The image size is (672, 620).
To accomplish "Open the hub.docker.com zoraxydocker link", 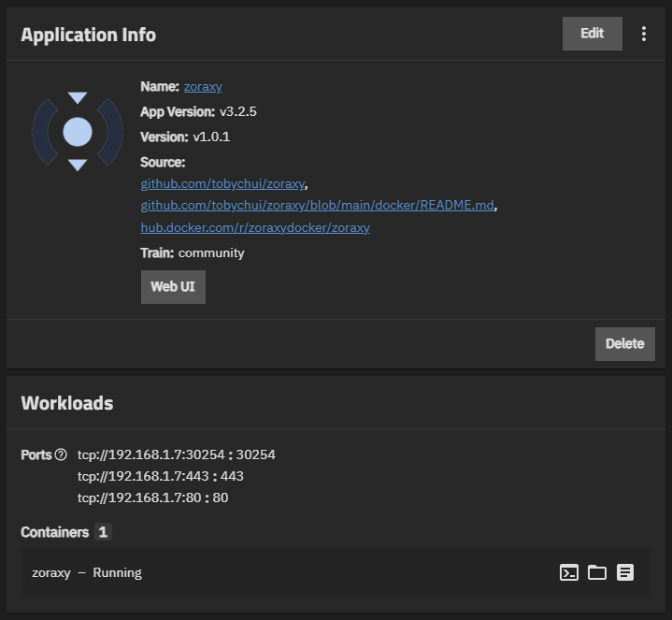I will pyautogui.click(x=255, y=227).
